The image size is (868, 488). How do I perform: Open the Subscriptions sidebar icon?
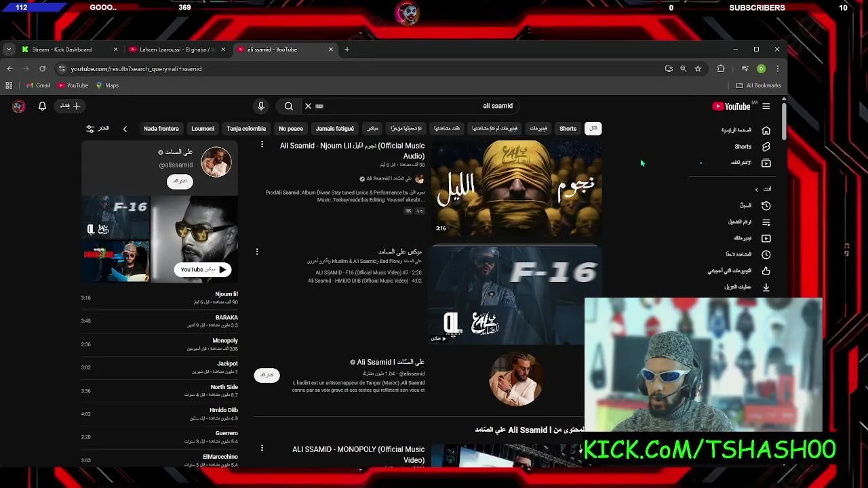pyautogui.click(x=766, y=163)
